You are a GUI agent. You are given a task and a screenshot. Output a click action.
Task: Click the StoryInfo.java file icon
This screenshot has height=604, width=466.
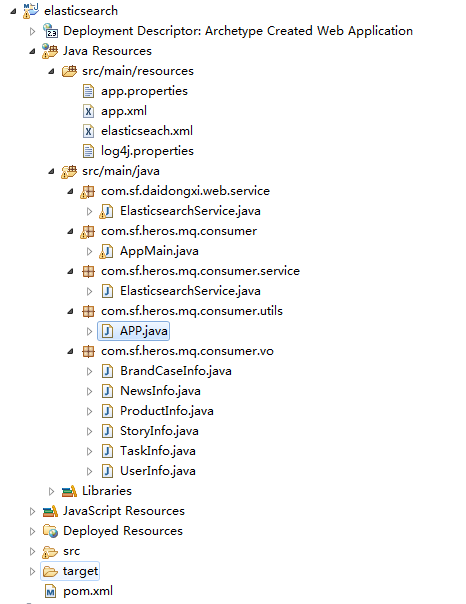(x=107, y=431)
